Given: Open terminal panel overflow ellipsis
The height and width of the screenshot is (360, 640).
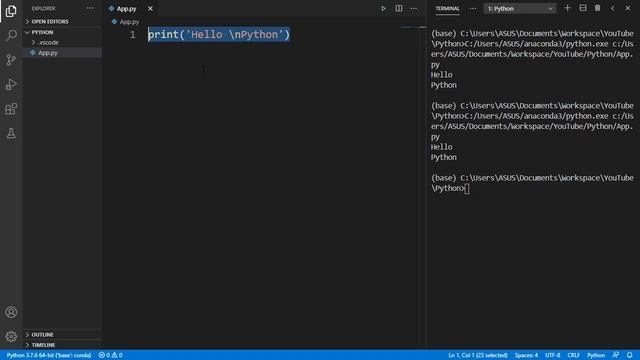Looking at the screenshot, I should pos(473,8).
